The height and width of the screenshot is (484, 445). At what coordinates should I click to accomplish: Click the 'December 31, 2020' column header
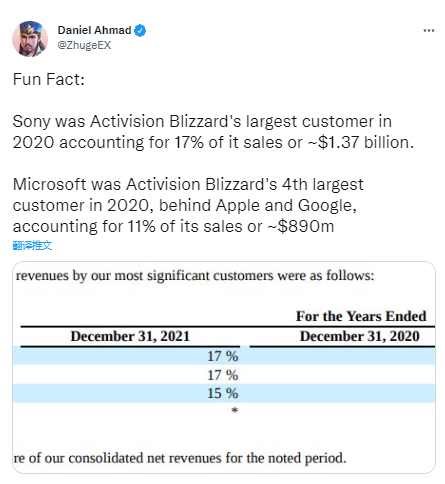pos(360,336)
